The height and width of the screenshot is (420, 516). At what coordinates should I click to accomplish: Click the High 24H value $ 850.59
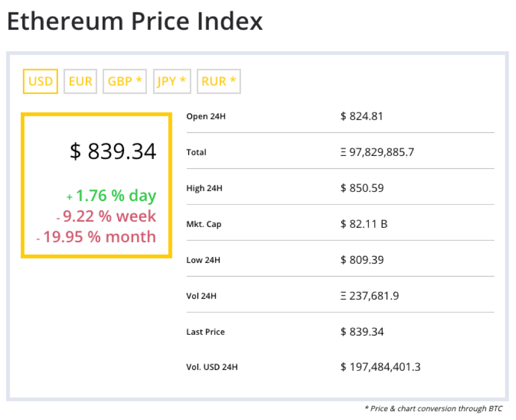362,188
